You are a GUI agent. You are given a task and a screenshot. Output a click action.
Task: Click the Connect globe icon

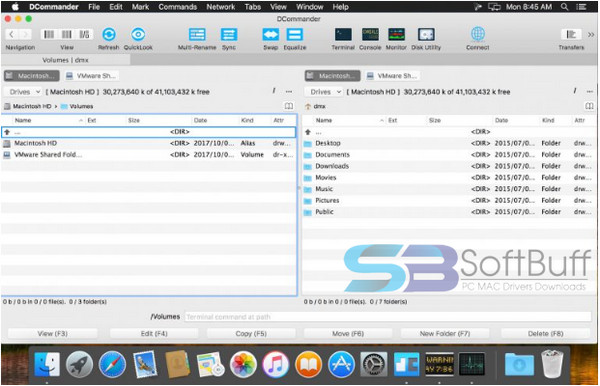478,34
